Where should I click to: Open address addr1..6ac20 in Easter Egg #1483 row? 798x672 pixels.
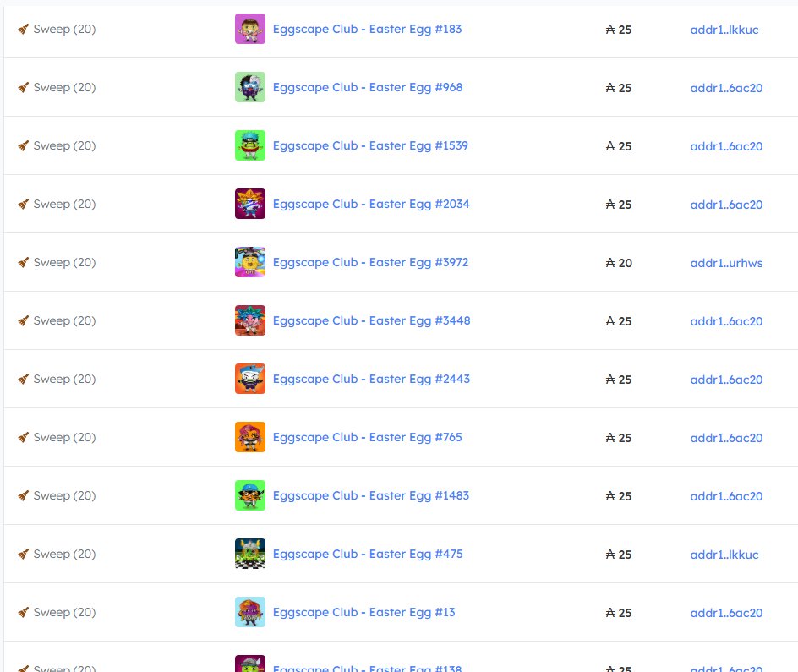coord(726,496)
